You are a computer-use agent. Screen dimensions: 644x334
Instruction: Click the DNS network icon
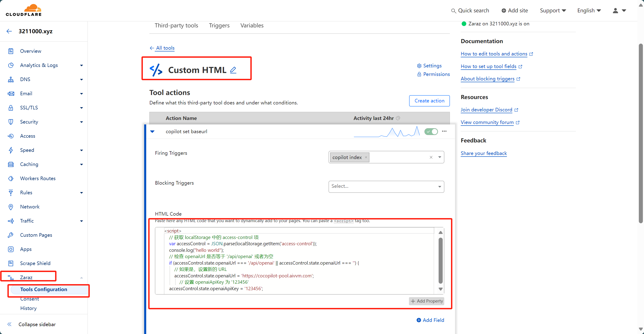[11, 79]
